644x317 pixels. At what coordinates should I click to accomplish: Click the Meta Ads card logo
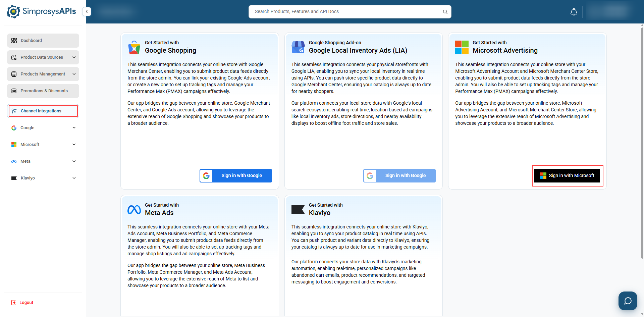[134, 210]
